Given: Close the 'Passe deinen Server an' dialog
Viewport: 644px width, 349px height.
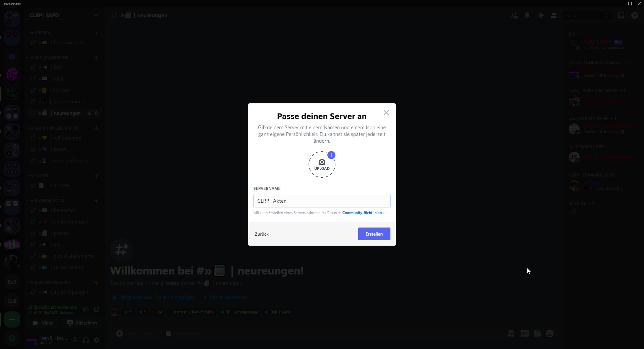Looking at the screenshot, I should point(386,113).
